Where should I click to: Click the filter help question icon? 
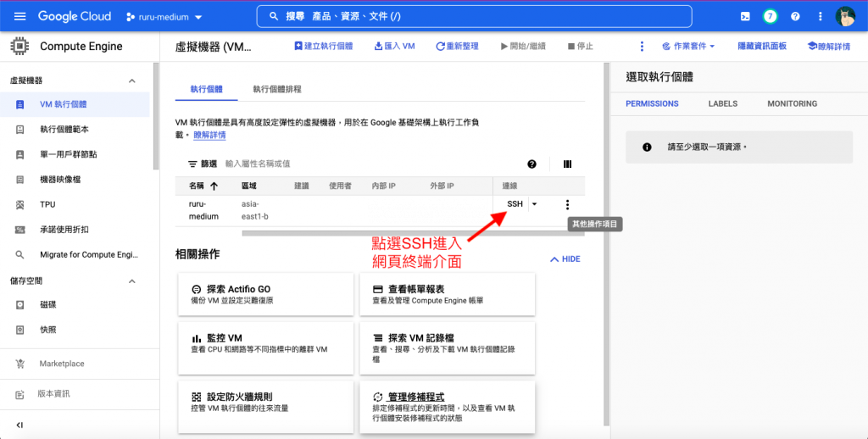point(532,164)
